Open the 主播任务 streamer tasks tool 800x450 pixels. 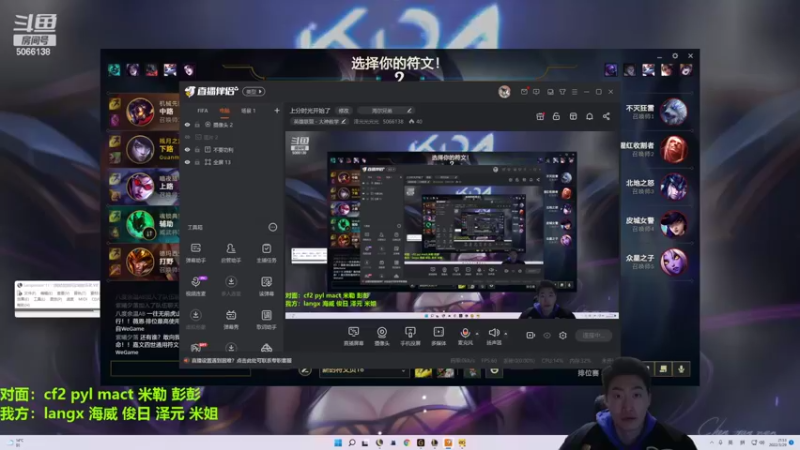coord(266,252)
